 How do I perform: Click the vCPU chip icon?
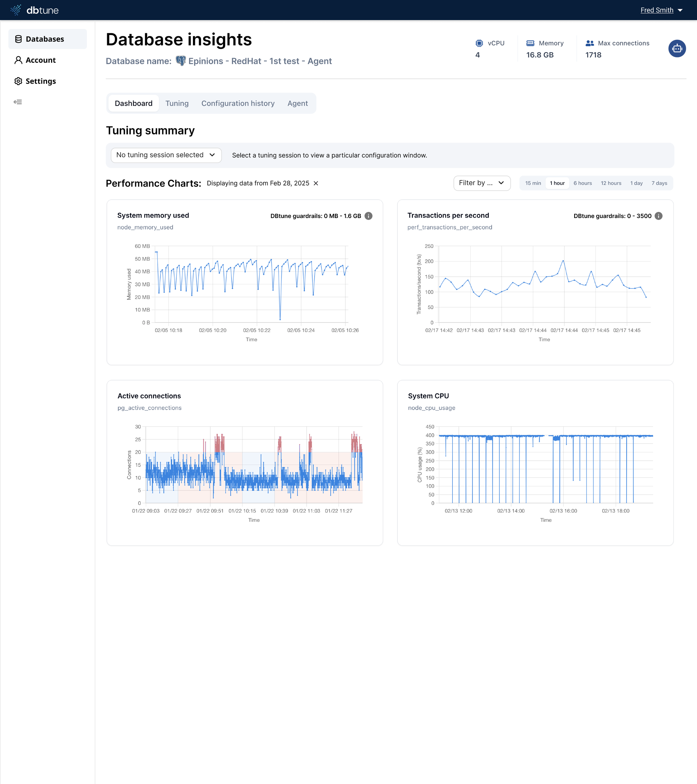pyautogui.click(x=479, y=43)
